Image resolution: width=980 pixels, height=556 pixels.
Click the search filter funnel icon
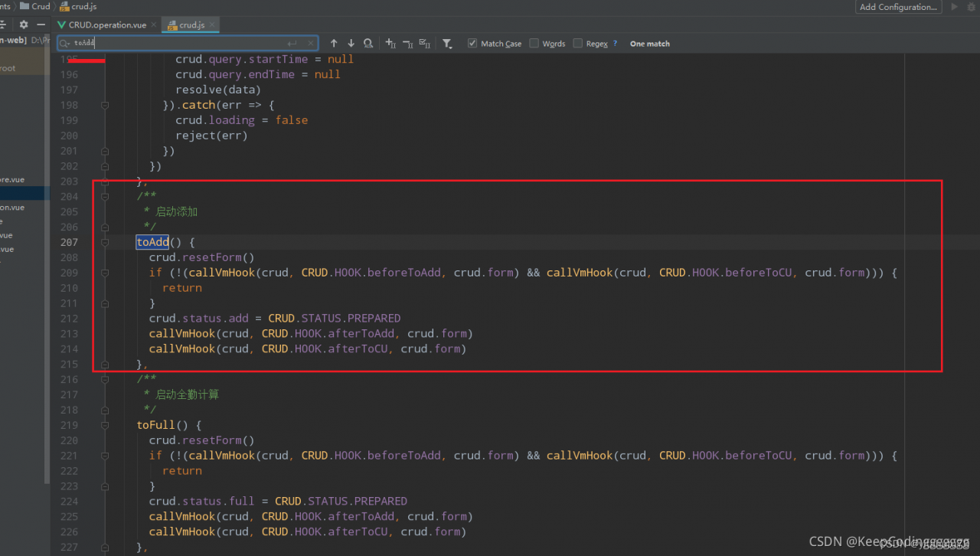(x=447, y=44)
